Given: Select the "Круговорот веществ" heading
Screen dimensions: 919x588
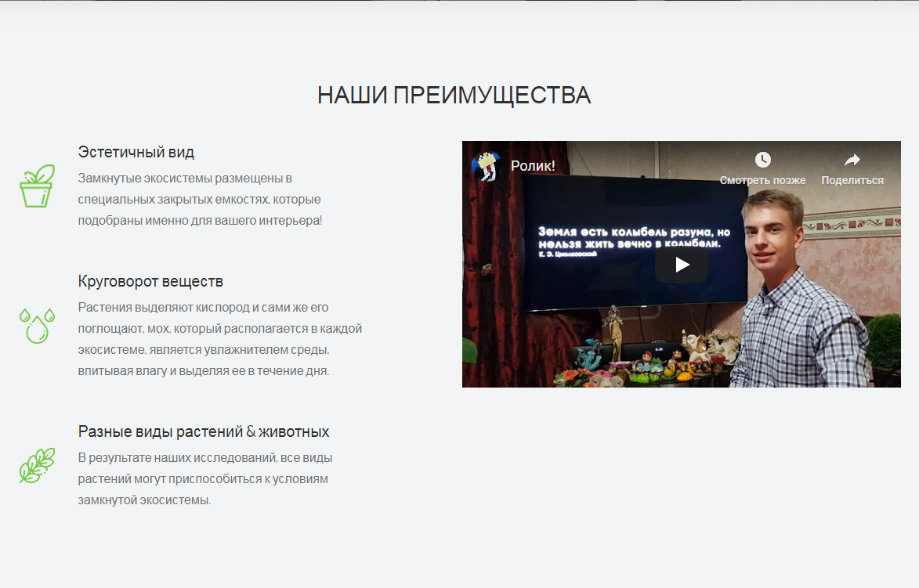Looking at the screenshot, I should coord(150,282).
